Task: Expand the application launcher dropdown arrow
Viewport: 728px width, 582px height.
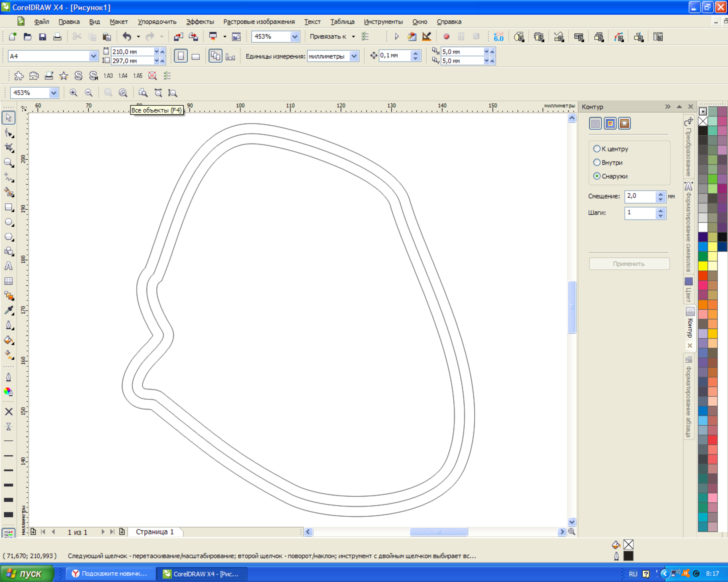Action: pos(225,36)
